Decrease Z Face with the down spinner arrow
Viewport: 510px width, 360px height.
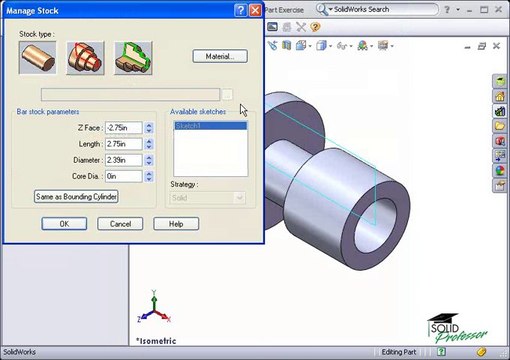coord(149,131)
